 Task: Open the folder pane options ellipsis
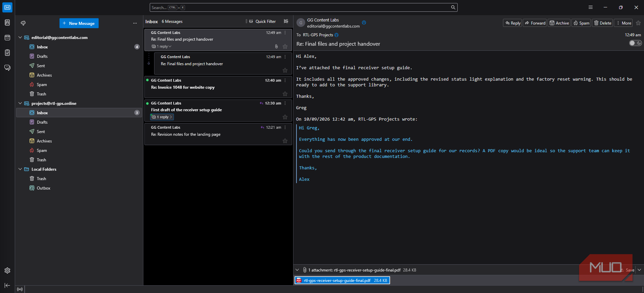(135, 23)
